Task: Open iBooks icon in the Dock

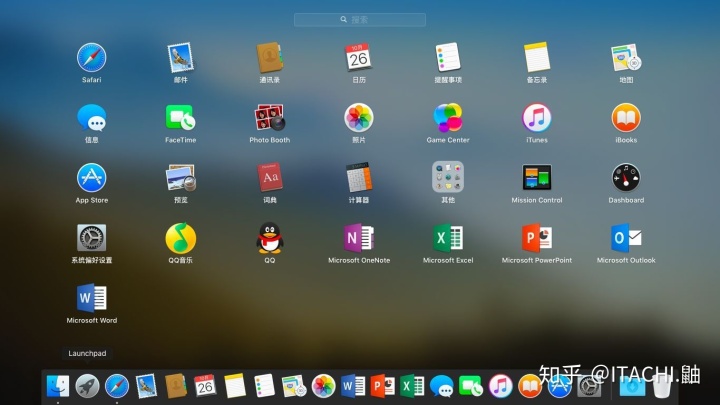Action: click(x=529, y=386)
